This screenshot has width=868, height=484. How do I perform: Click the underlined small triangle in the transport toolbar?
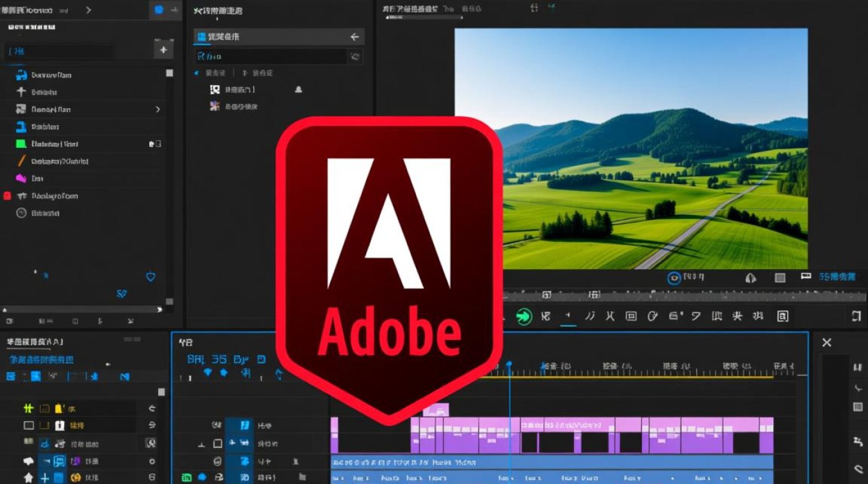tap(568, 316)
